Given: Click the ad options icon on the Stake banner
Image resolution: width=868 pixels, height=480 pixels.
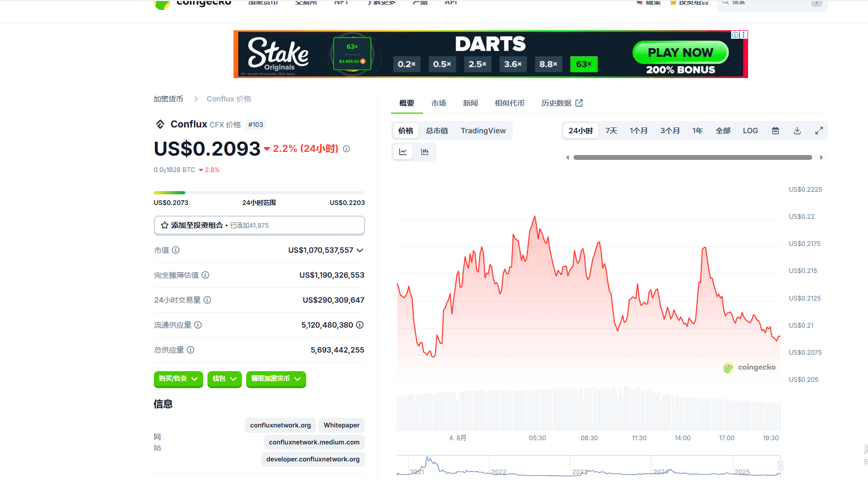Looking at the screenshot, I should click(744, 35).
